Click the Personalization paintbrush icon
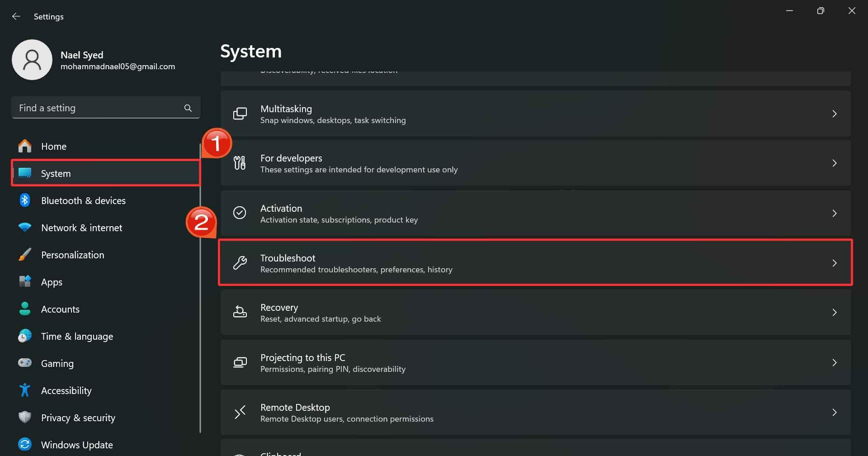Screen dimensions: 868x456 click(25, 255)
